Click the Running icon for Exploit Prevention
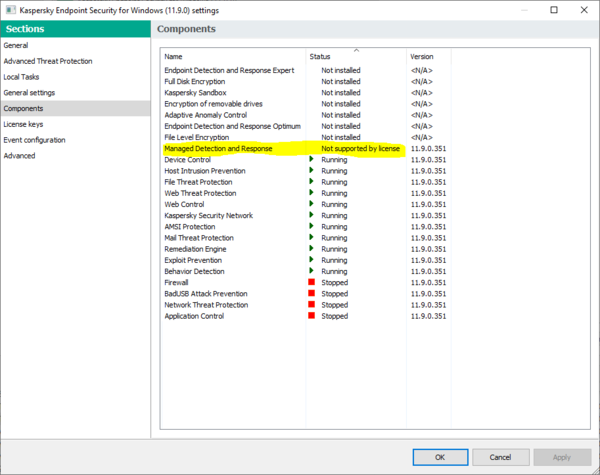This screenshot has height=475, width=600. (311, 259)
